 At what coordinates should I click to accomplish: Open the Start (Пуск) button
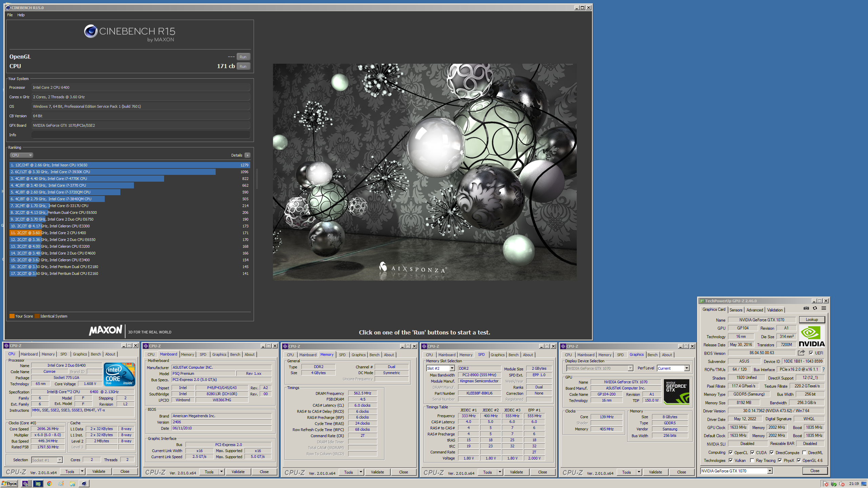tap(9, 484)
